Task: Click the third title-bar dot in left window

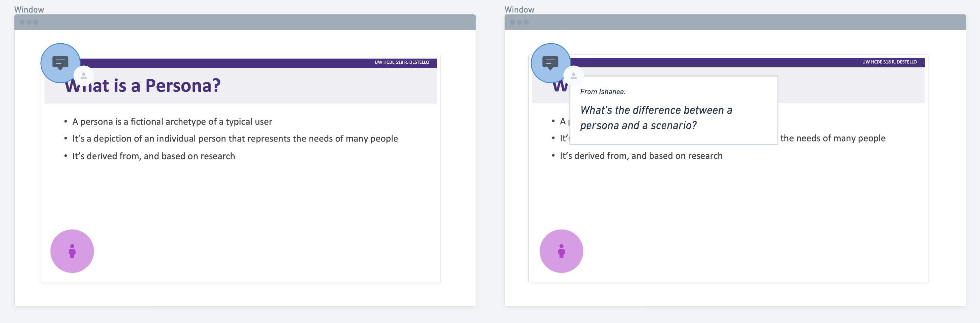Action: 36,22
